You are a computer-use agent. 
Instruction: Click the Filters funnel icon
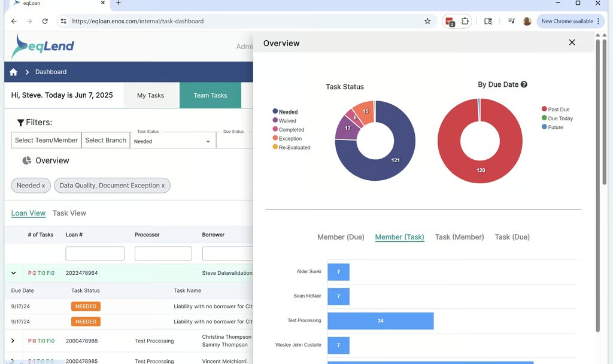pyautogui.click(x=21, y=123)
